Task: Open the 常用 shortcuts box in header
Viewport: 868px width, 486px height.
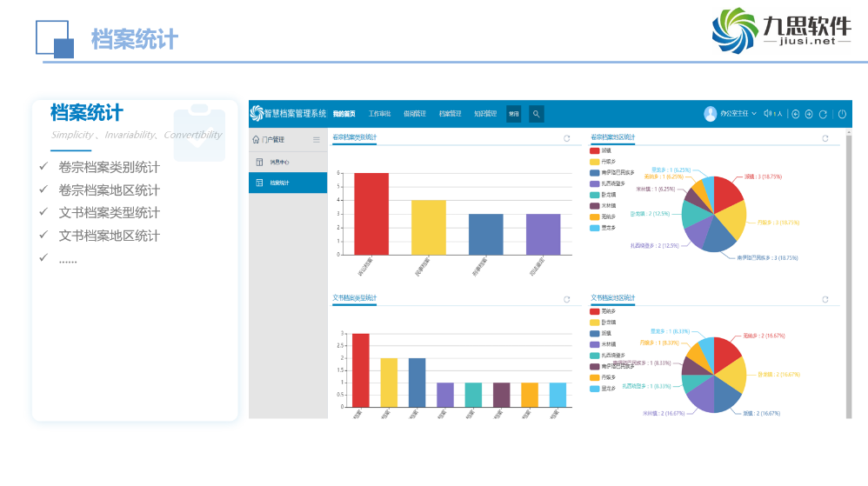Action: pyautogui.click(x=513, y=114)
